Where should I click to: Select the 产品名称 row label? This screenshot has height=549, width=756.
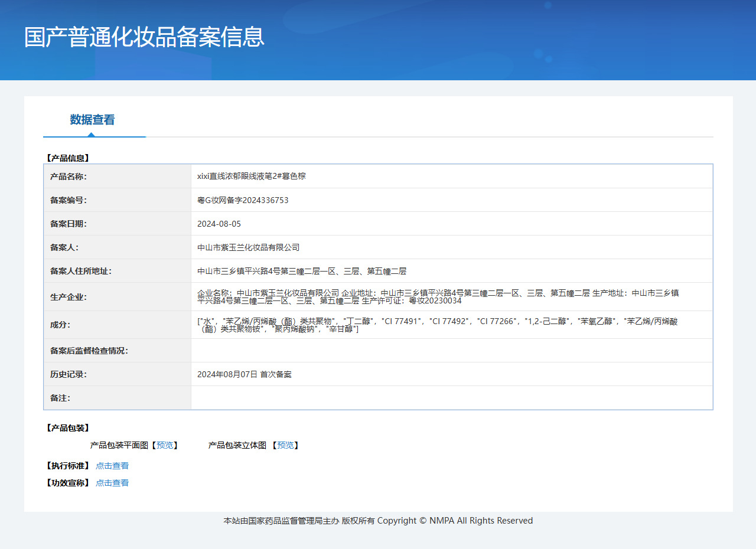(69, 177)
